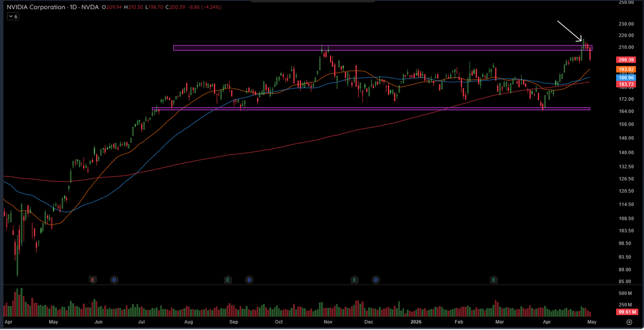Click the Nov label on time axis
The height and width of the screenshot is (330, 644).
tap(328, 322)
